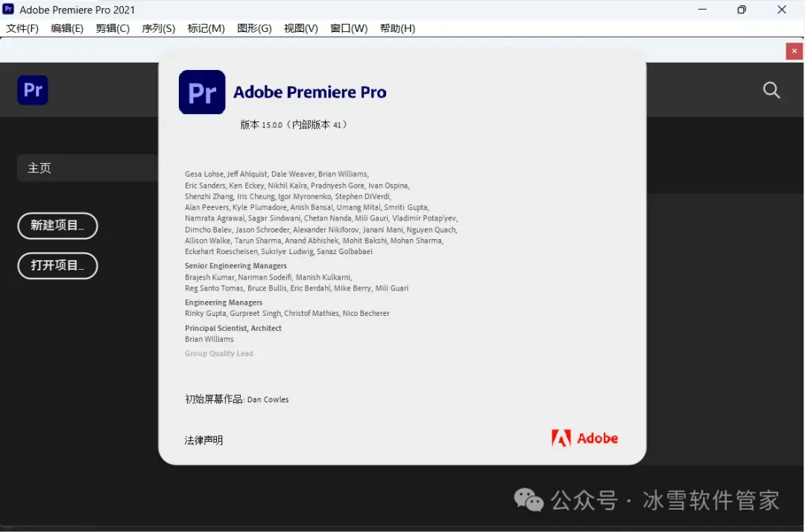Screen dimensions: 805x532
Task: Minimize the Premiere Pro window
Action: (702, 9)
